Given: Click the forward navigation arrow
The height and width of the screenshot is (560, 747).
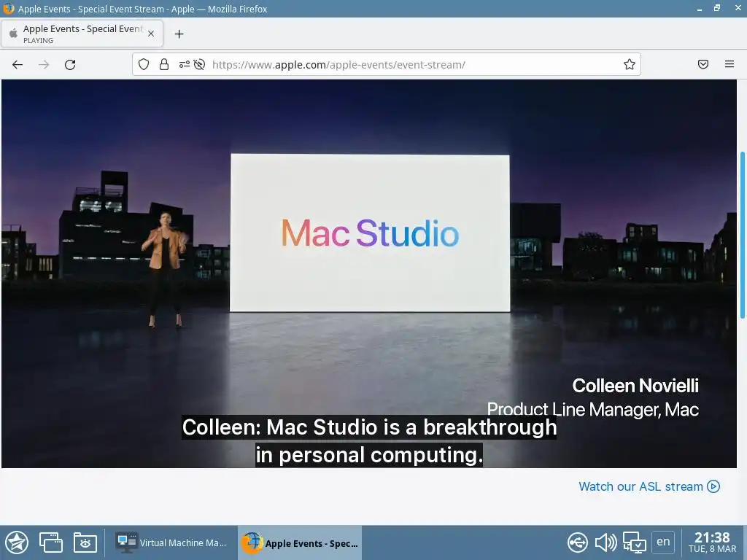Looking at the screenshot, I should click(x=44, y=65).
